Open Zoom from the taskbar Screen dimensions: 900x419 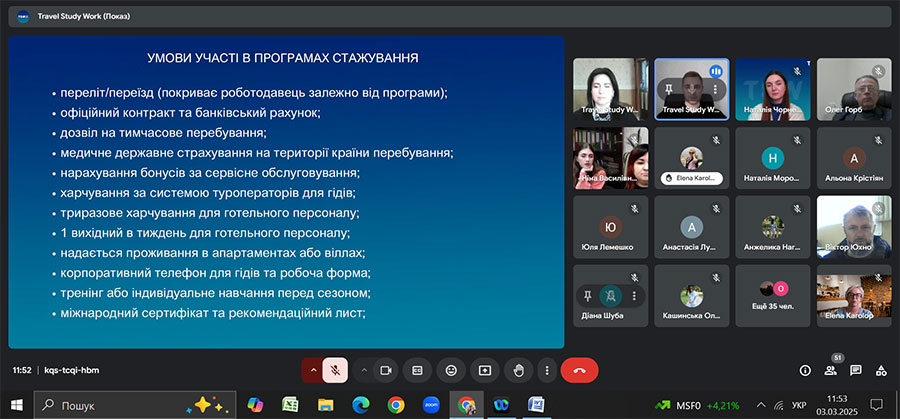431,405
